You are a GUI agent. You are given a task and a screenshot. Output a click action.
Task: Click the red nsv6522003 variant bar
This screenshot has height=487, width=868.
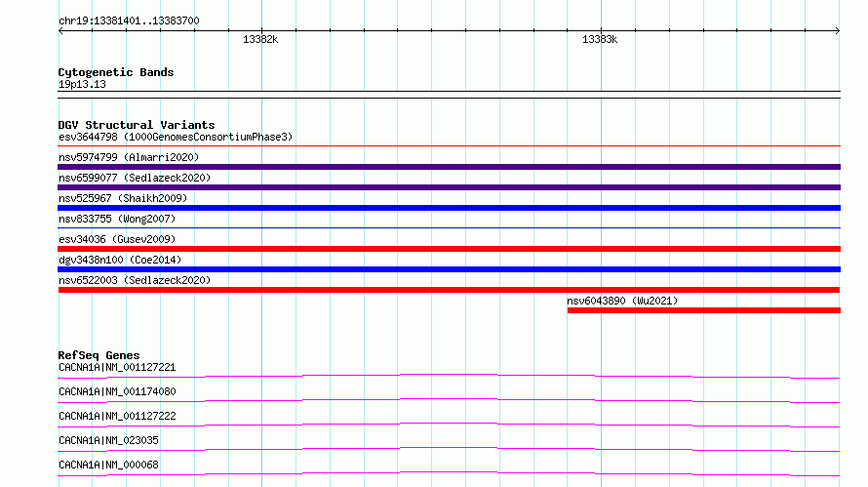pos(449,290)
